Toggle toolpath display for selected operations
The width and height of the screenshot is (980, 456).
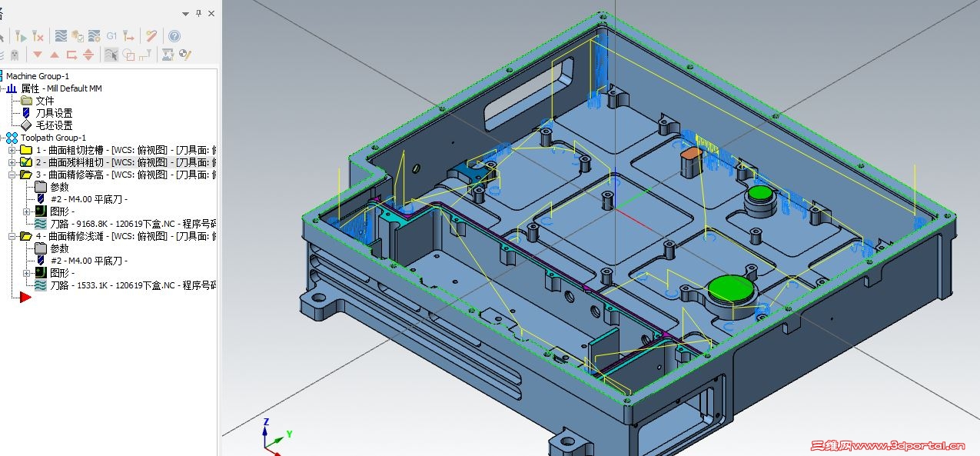[111, 55]
